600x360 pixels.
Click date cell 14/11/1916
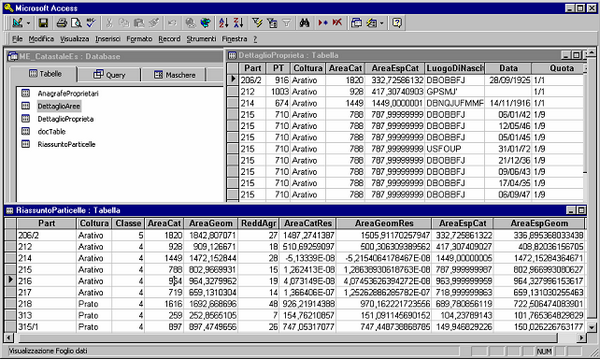point(508,103)
